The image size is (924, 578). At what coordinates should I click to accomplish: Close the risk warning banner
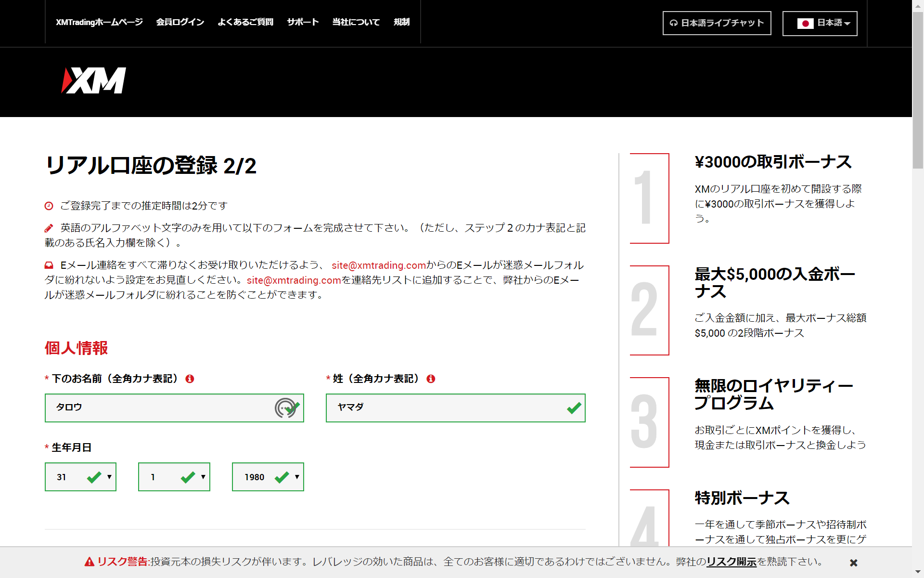point(853,563)
